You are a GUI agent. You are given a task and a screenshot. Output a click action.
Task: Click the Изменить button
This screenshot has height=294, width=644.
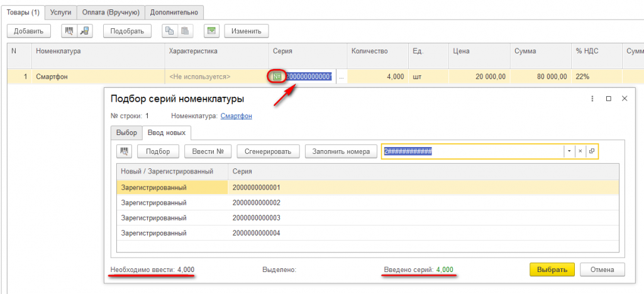tap(247, 31)
